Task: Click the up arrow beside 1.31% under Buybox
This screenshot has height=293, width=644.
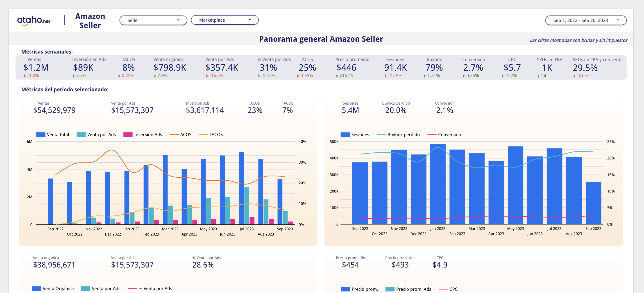Action: [424, 76]
